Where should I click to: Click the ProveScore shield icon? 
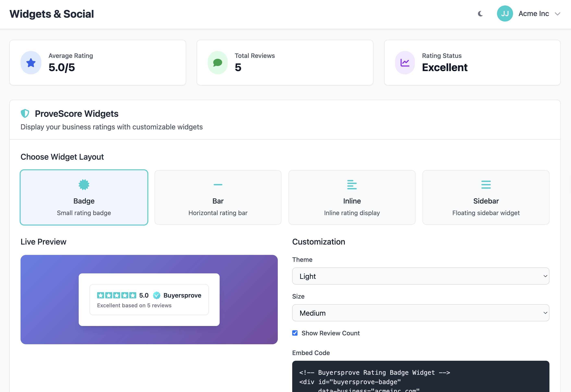25,114
